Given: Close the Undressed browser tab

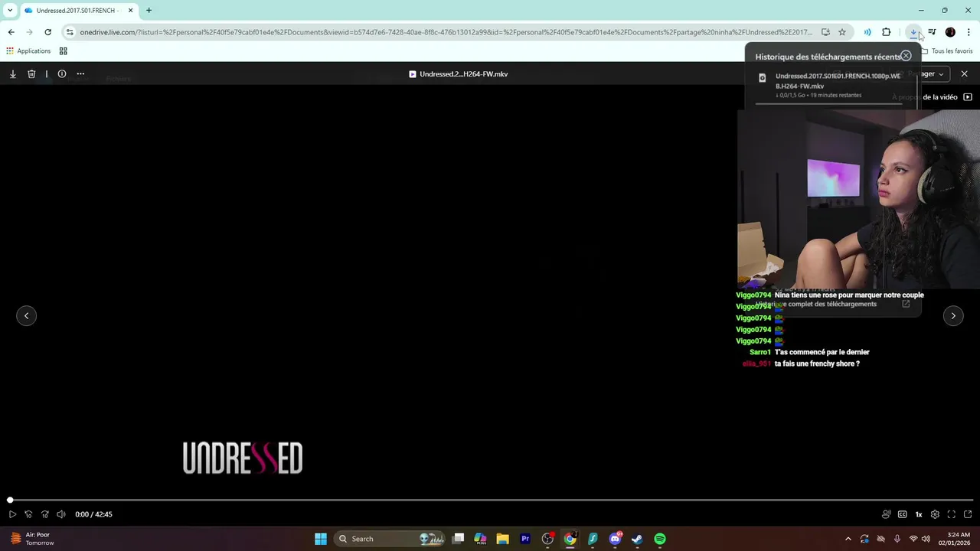Looking at the screenshot, I should (x=130, y=11).
